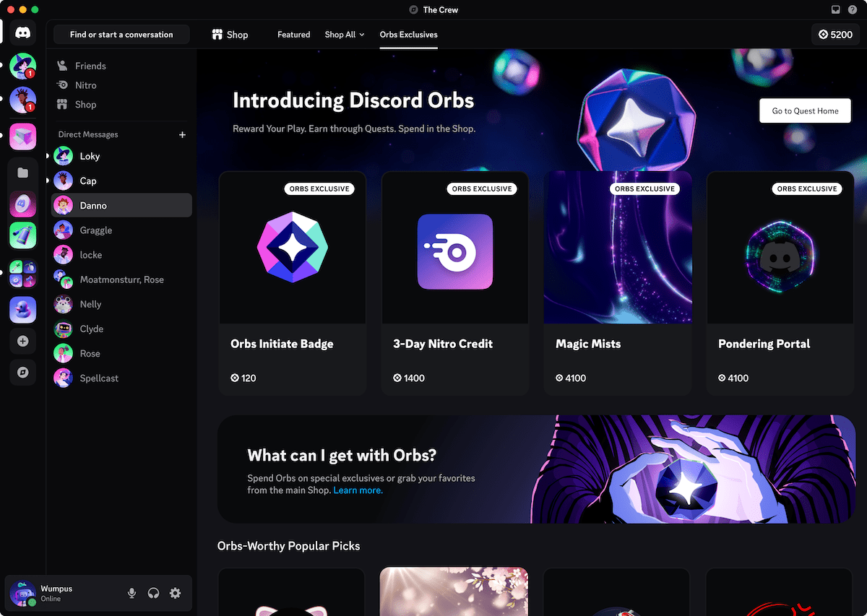Open Wumpus user profile panel
The image size is (867, 616).
coord(64,593)
